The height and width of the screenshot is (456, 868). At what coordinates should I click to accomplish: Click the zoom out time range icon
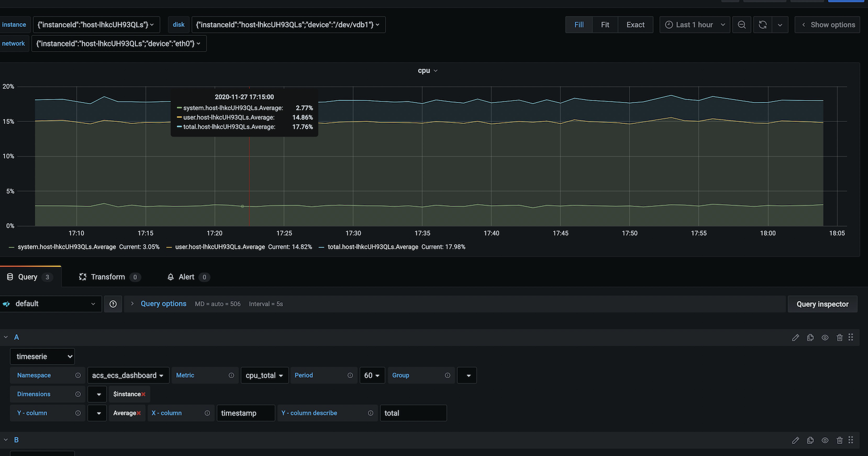pyautogui.click(x=741, y=25)
